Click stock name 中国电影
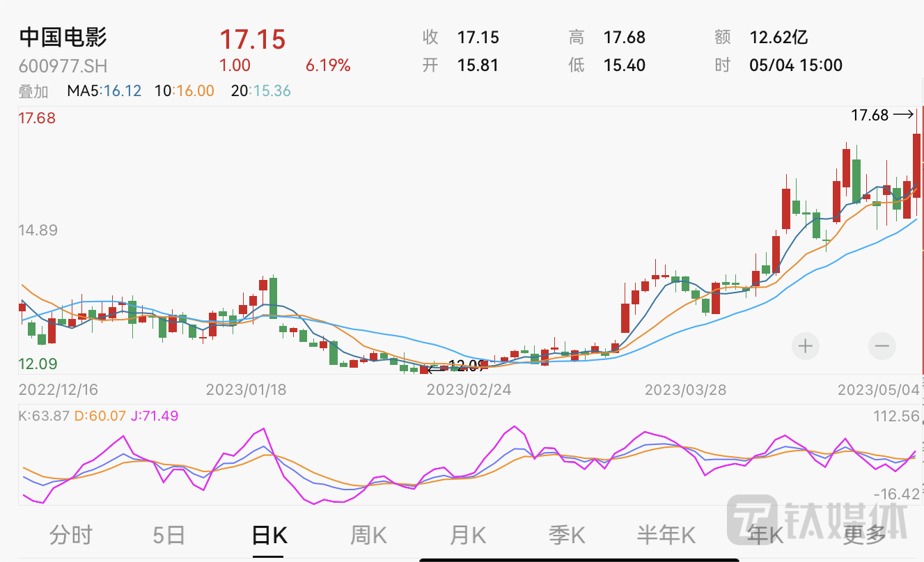The image size is (924, 562). (63, 37)
